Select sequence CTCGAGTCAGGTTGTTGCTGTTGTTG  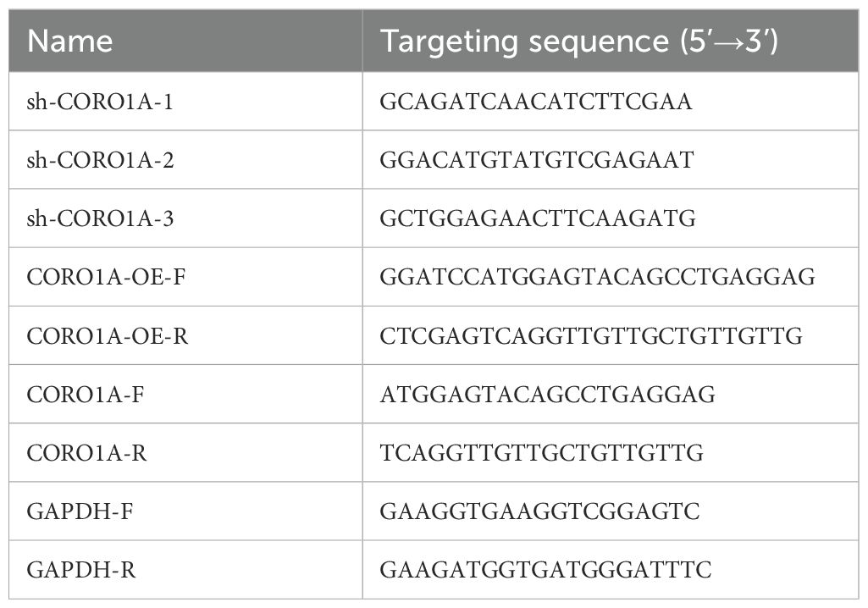point(590,336)
